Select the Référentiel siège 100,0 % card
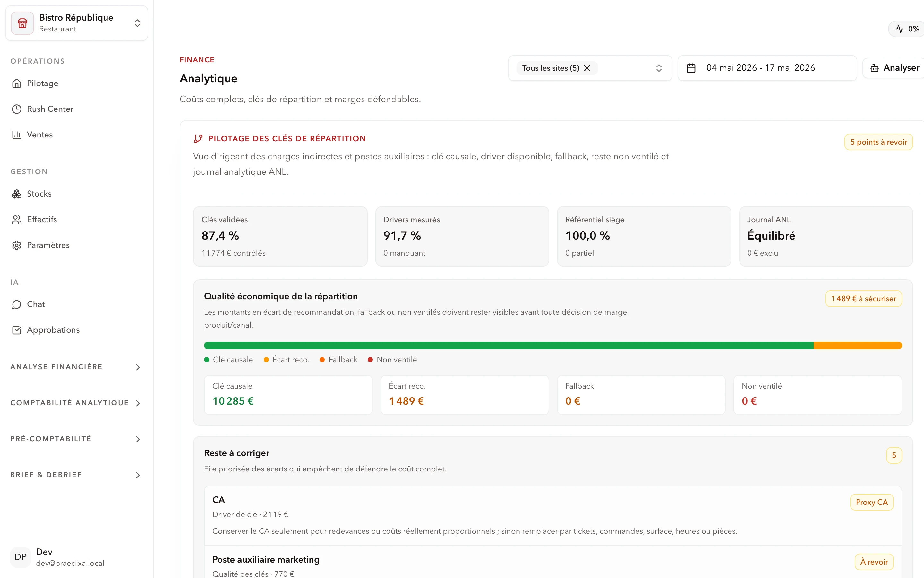The height and width of the screenshot is (578, 924). [x=644, y=236]
